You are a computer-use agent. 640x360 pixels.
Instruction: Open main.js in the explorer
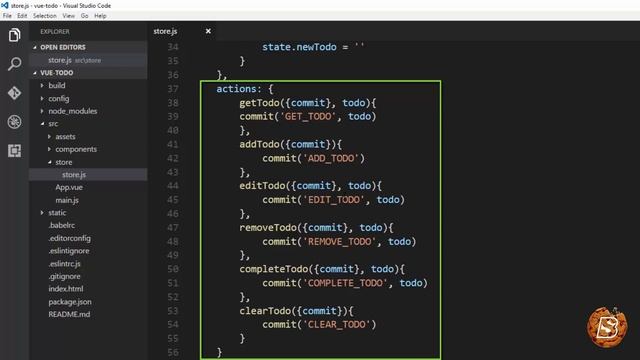pos(67,200)
